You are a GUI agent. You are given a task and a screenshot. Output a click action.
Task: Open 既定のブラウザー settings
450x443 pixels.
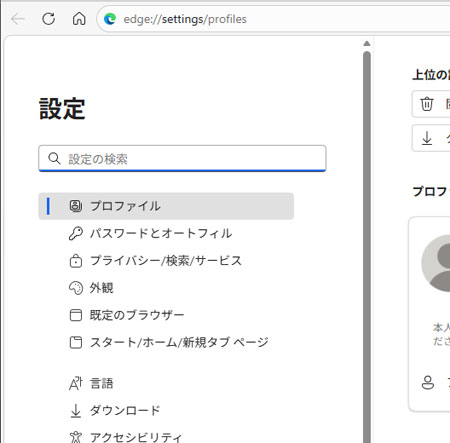166,315
